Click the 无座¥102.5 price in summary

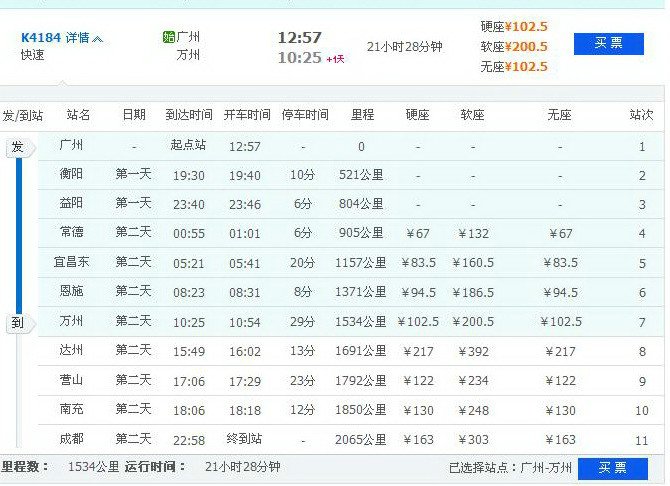coord(514,67)
